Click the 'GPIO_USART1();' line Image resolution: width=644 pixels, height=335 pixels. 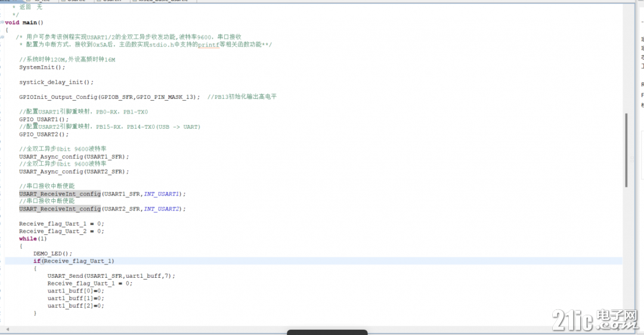(x=44, y=119)
